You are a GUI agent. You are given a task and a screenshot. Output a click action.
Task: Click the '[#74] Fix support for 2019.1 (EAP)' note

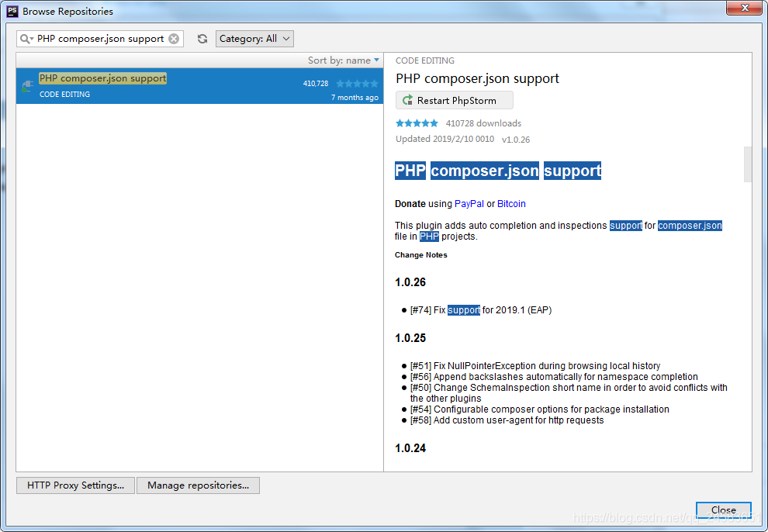(x=481, y=310)
